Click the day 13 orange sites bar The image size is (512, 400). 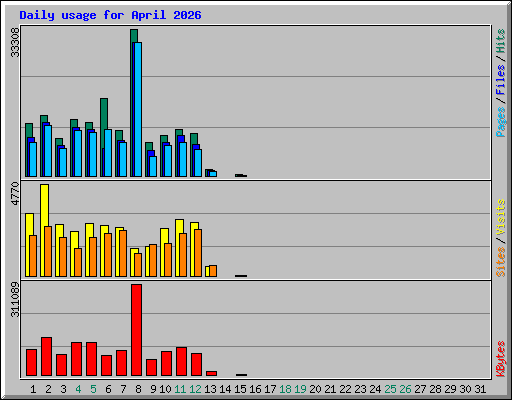213,271
